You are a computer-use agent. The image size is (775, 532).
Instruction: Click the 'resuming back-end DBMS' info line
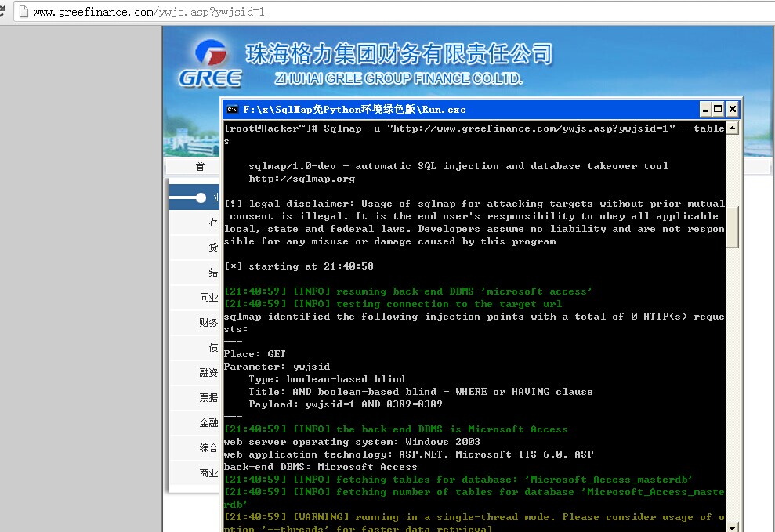tap(407, 291)
